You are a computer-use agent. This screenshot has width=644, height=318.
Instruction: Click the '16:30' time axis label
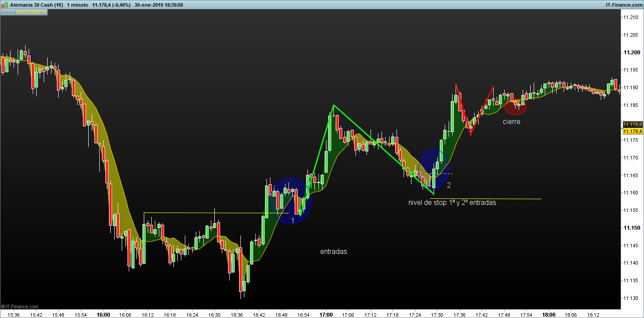pos(214,315)
